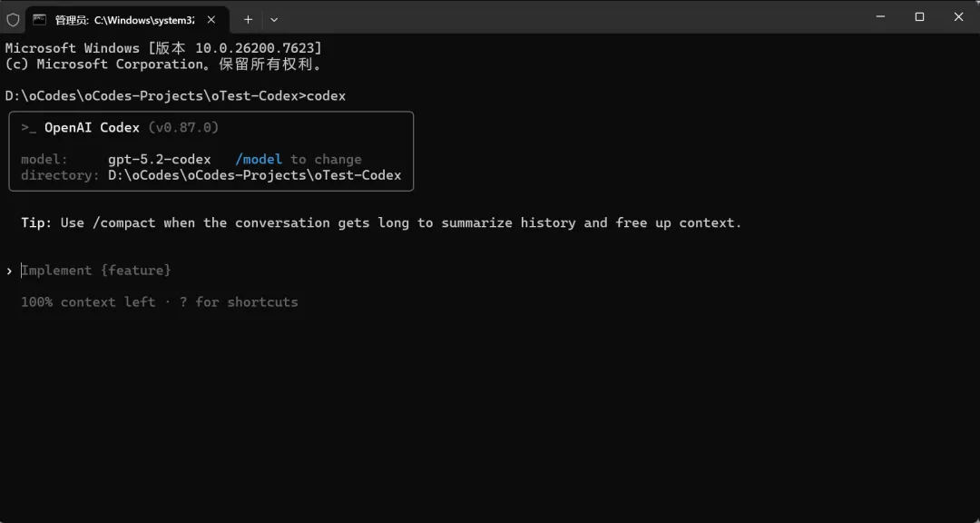
Task: Click the ? for shortcuts hint
Action: 239,302
